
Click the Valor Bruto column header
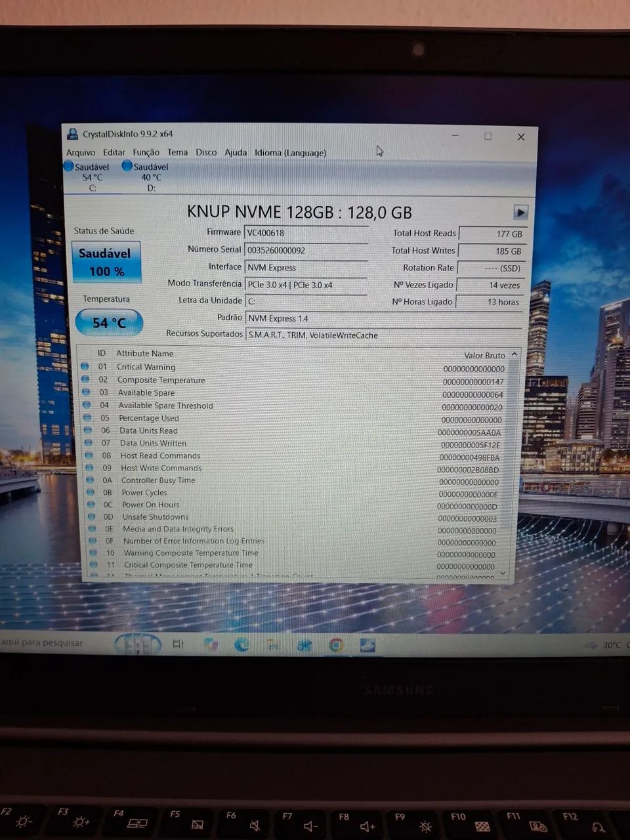(x=484, y=355)
